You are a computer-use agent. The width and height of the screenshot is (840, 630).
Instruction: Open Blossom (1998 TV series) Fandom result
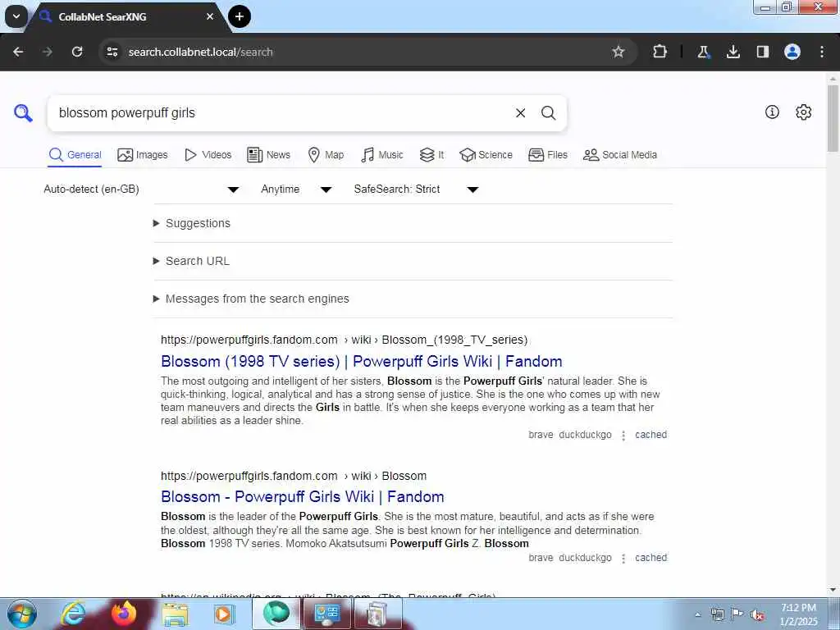[x=362, y=361]
